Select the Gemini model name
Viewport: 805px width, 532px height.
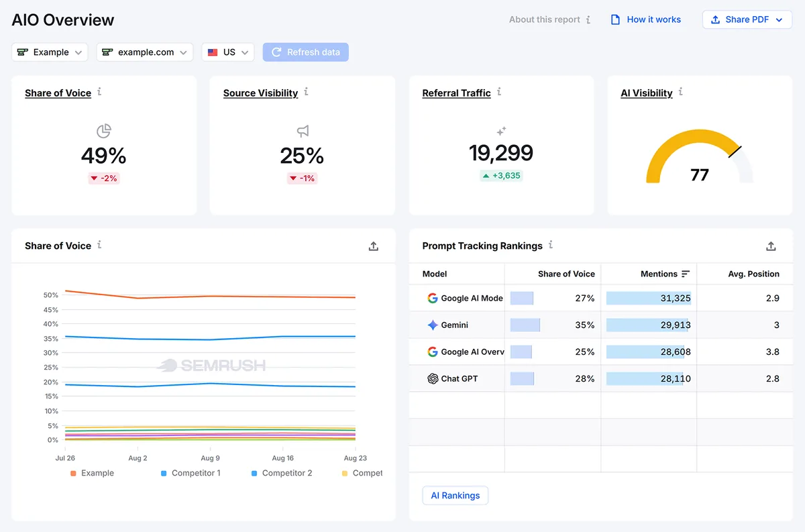[454, 325]
